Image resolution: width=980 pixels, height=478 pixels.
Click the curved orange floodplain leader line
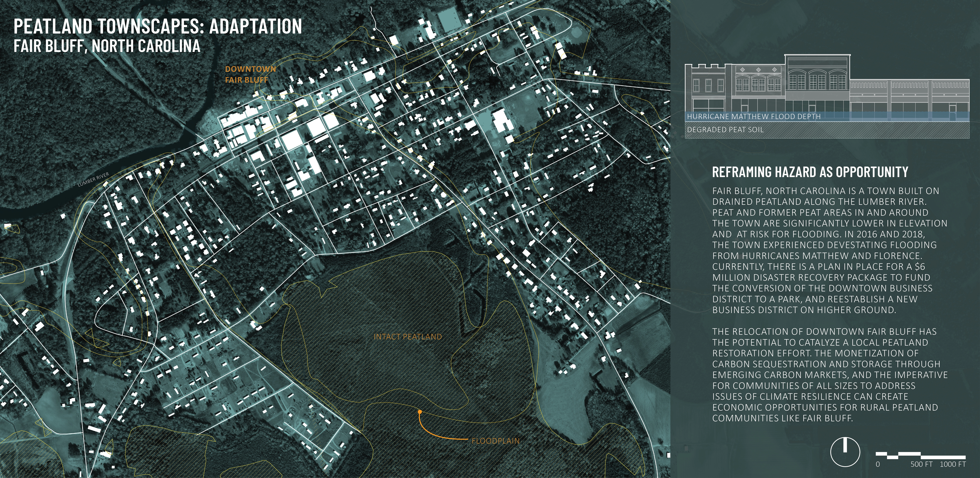[x=434, y=435]
